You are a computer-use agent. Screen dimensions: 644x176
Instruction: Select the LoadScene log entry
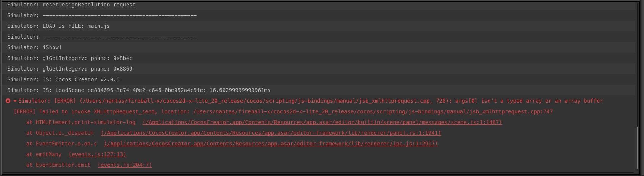[139, 90]
